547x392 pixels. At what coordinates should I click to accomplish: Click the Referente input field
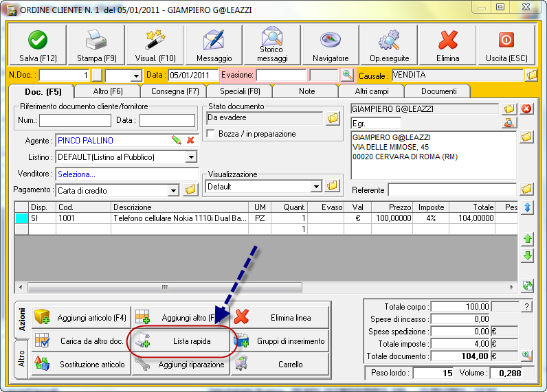click(452, 190)
